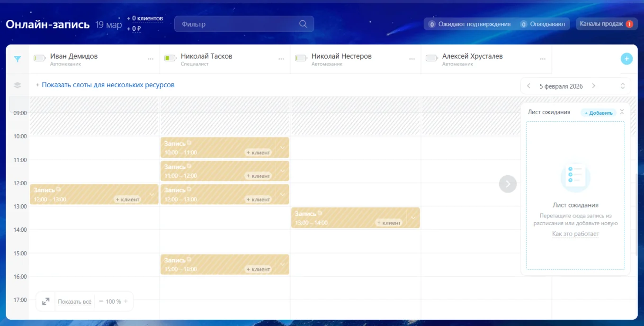This screenshot has height=326, width=644.
Task: Toggle status indicator for Николай Тасков
Action: (x=170, y=58)
